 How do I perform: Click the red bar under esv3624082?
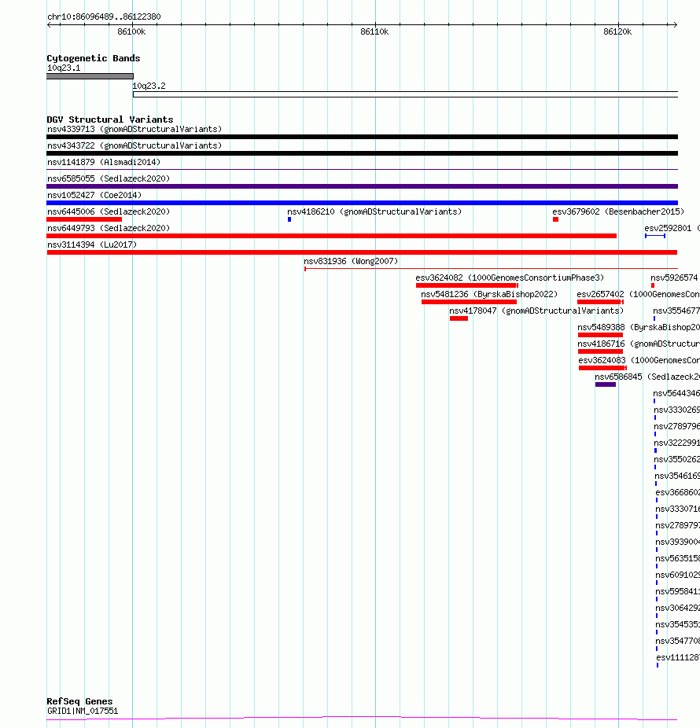coord(467,285)
